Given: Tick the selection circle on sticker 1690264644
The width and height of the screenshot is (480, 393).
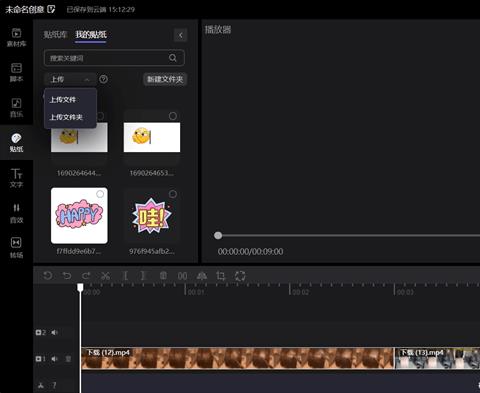Looking at the screenshot, I should [x=100, y=116].
